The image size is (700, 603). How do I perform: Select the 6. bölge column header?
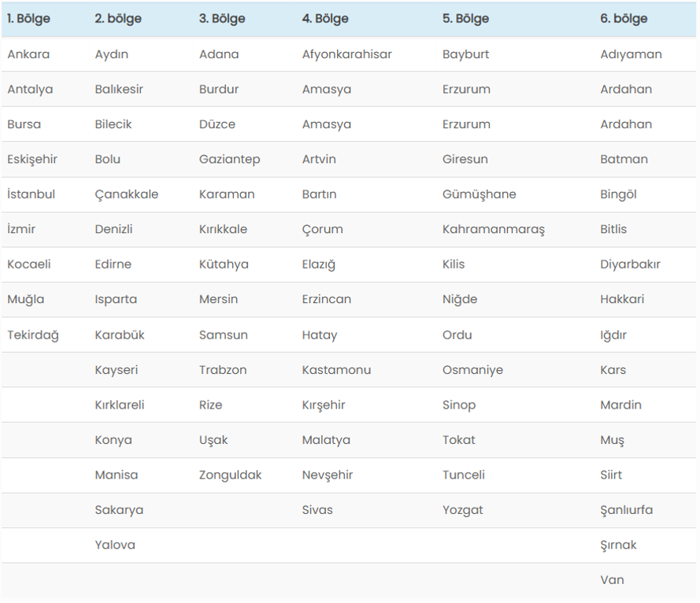point(624,19)
